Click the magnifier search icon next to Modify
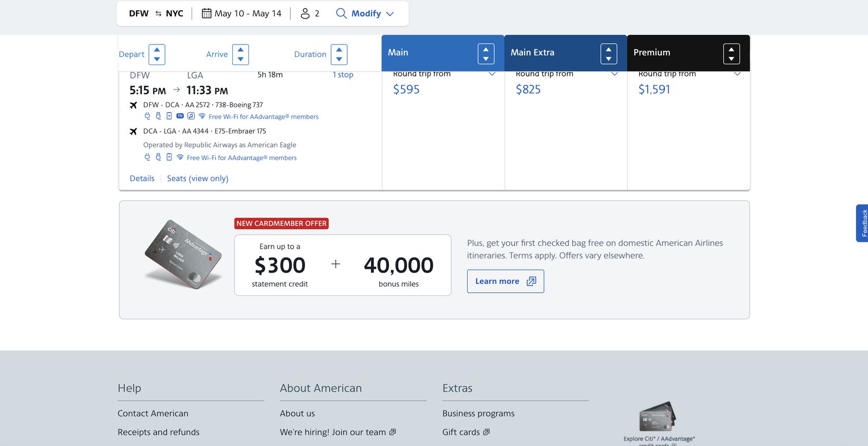 [341, 13]
